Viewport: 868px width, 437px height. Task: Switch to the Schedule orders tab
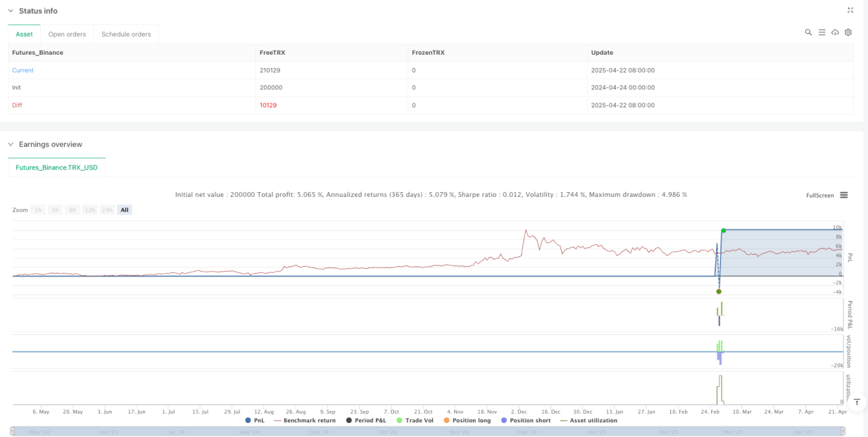click(126, 34)
